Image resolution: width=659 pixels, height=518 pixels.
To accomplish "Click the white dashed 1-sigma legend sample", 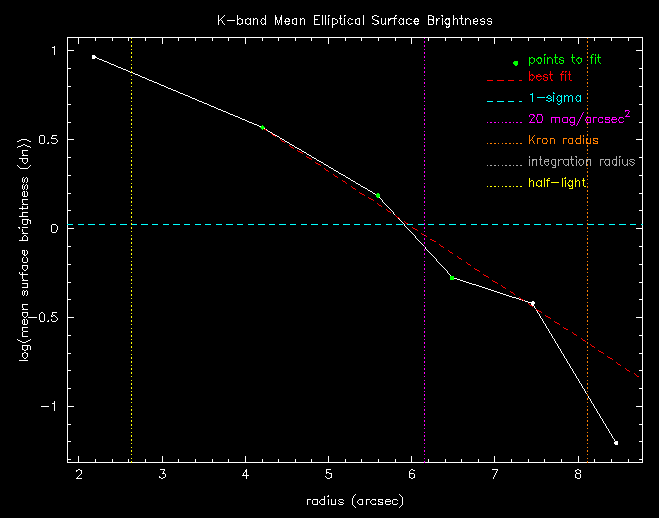I will [x=503, y=101].
